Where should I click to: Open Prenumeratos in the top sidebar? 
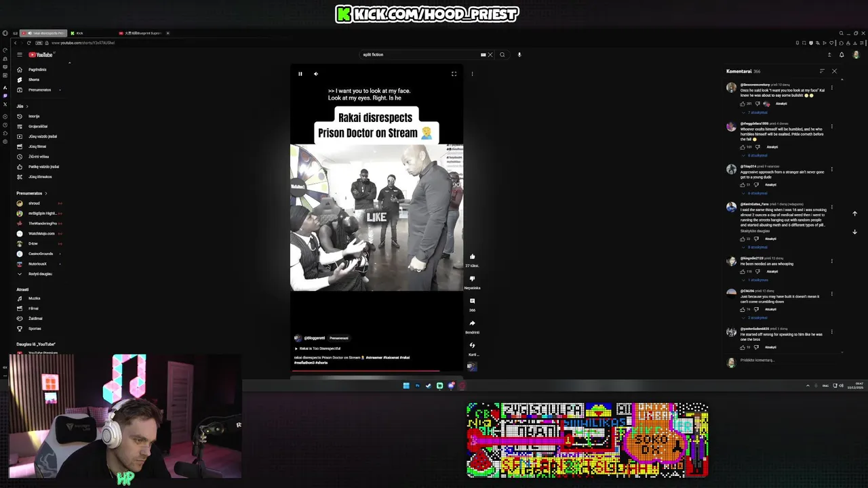(x=39, y=90)
